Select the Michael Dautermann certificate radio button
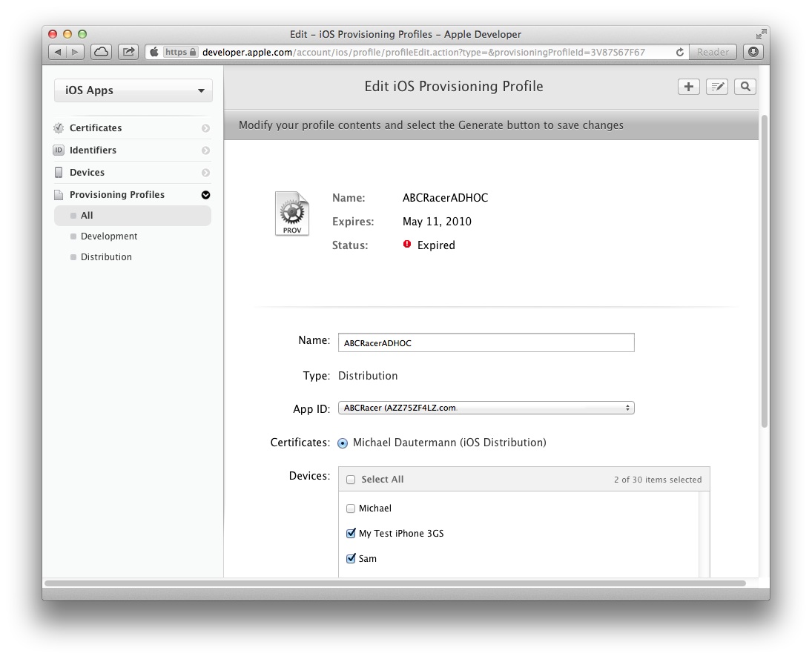 (x=343, y=443)
